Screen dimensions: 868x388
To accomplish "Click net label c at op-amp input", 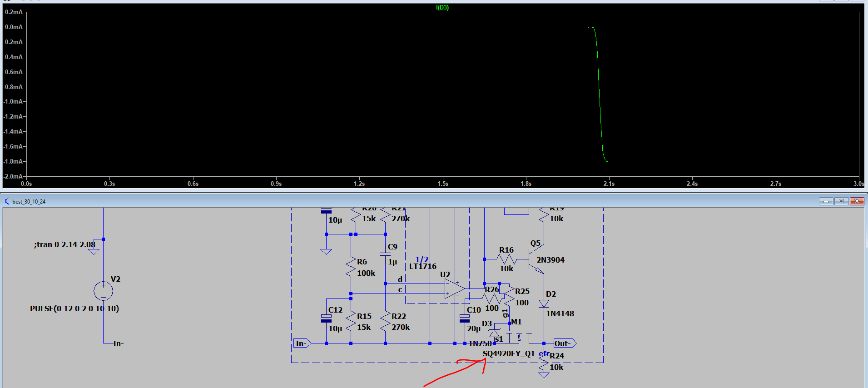I will point(400,290).
